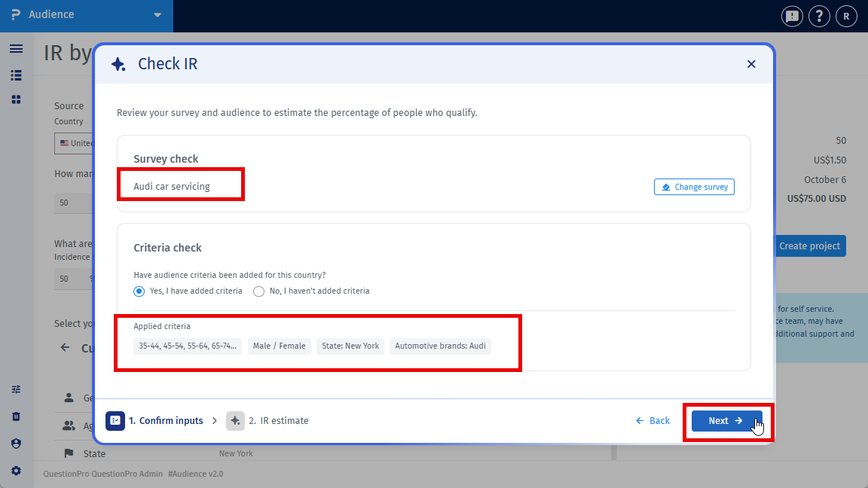Open the trash sidebar icon
This screenshot has height=488, width=868.
16,416
